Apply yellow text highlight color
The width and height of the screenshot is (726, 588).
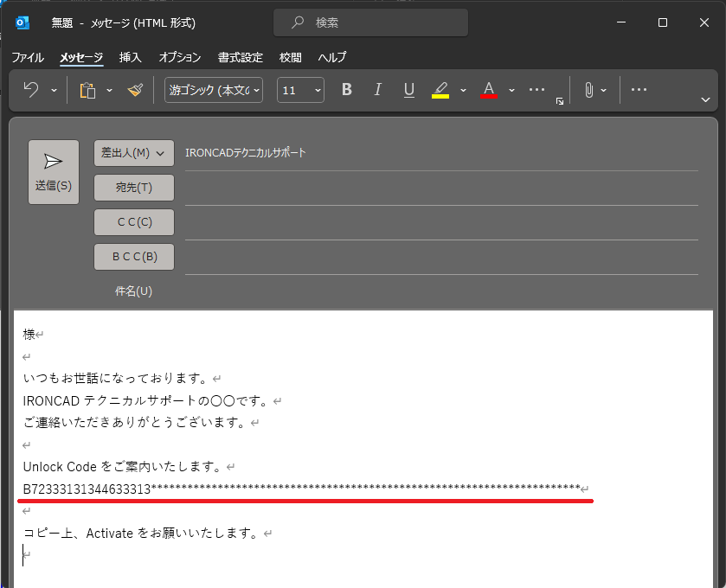tap(440, 90)
